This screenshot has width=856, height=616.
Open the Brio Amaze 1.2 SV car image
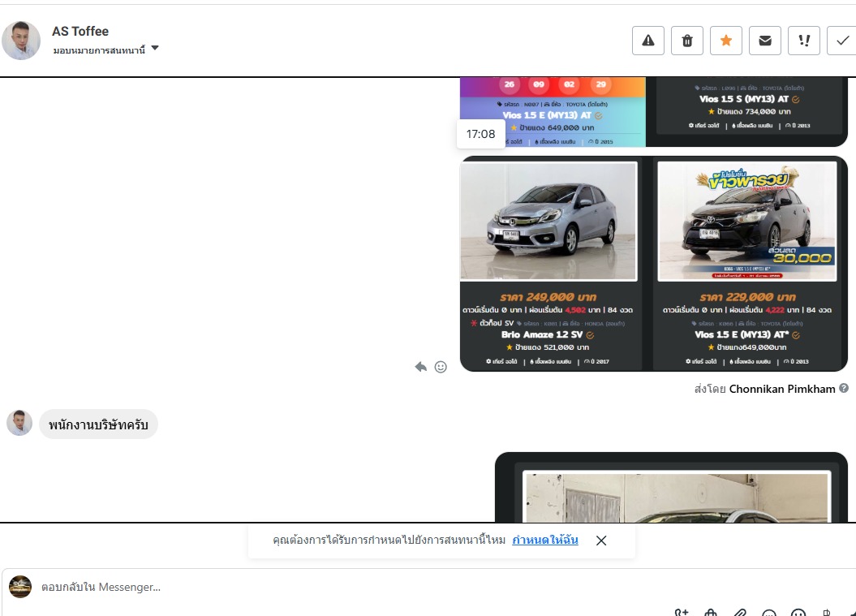[548, 222]
